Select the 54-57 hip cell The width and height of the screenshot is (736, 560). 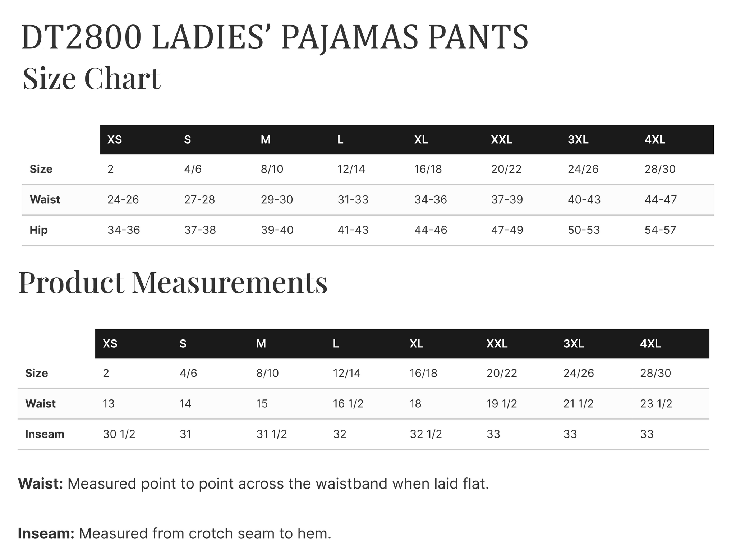click(x=660, y=230)
